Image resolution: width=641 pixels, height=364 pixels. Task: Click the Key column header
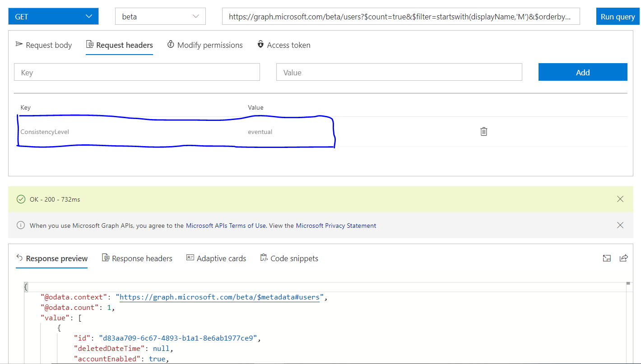click(x=26, y=107)
